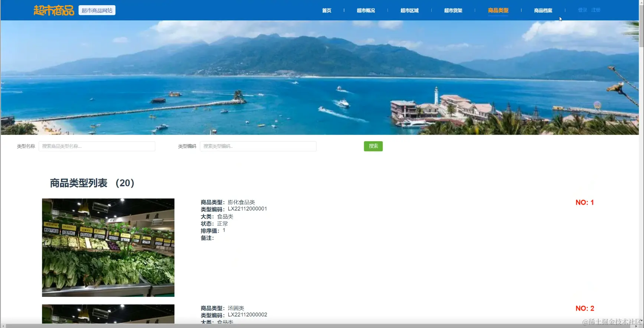Focus the 类型编码 search input

(258, 146)
